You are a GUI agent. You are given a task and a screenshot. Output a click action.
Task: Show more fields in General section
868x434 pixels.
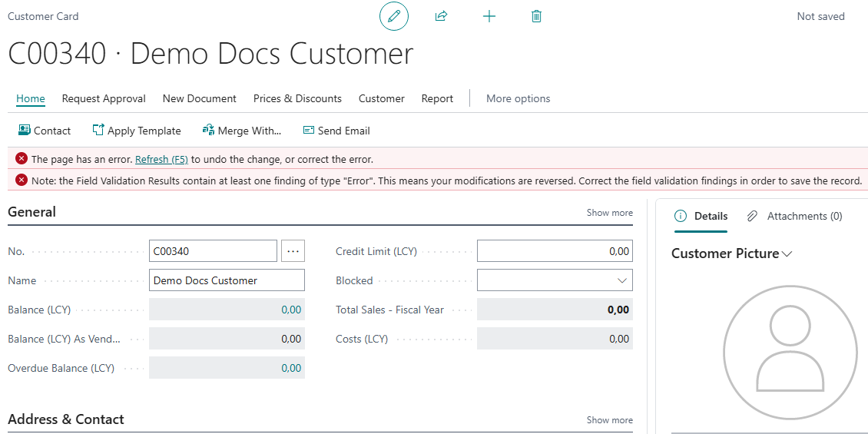click(609, 213)
